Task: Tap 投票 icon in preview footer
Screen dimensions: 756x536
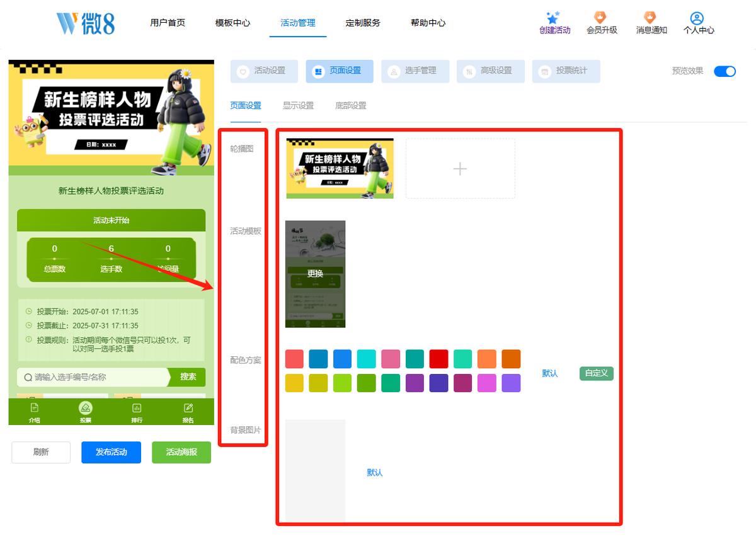Action: pos(86,407)
